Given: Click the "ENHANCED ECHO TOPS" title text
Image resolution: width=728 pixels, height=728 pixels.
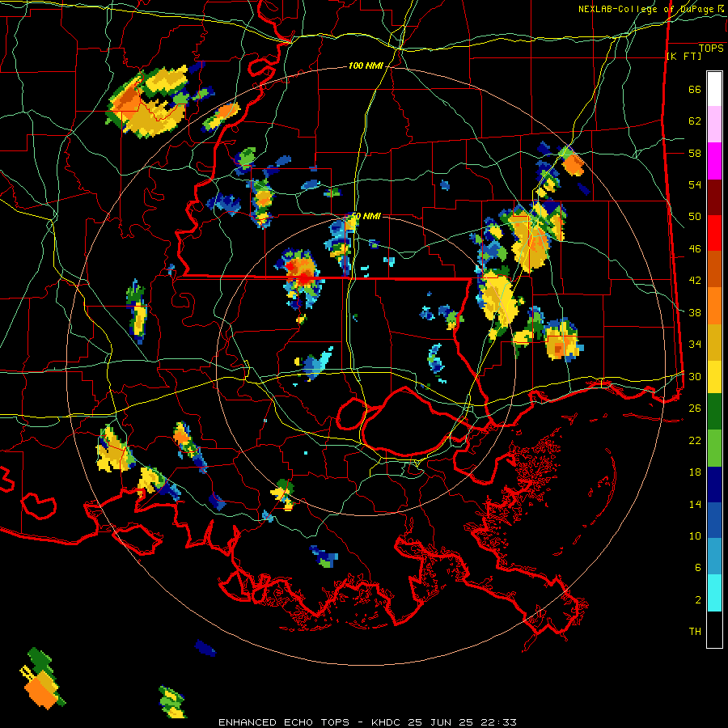Looking at the screenshot, I should point(283,722).
